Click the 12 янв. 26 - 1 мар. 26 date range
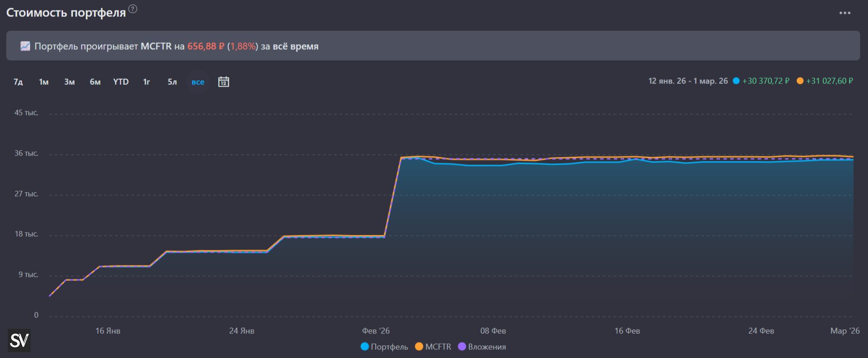The image size is (868, 358). click(x=688, y=81)
